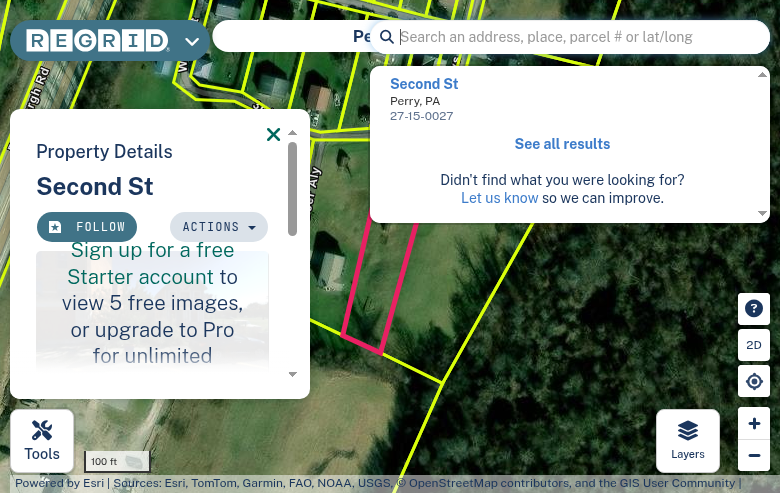The image size is (780, 493).
Task: Follow the Second St property
Action: click(x=87, y=227)
